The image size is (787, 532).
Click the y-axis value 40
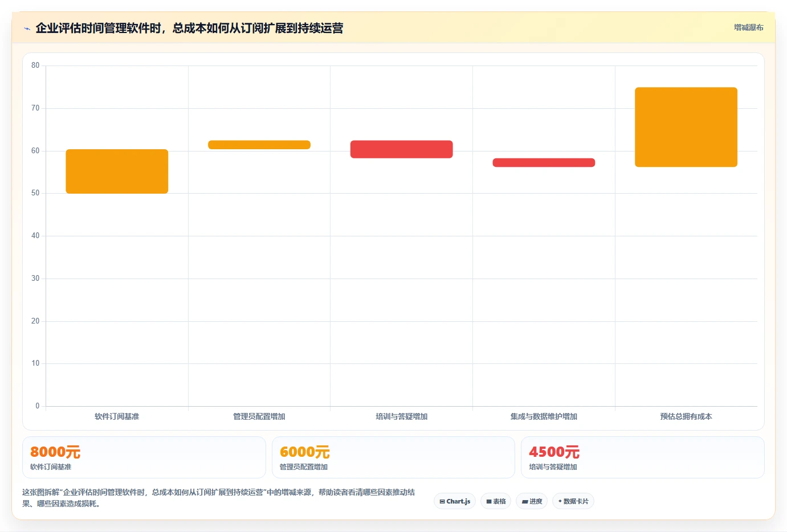click(x=35, y=236)
